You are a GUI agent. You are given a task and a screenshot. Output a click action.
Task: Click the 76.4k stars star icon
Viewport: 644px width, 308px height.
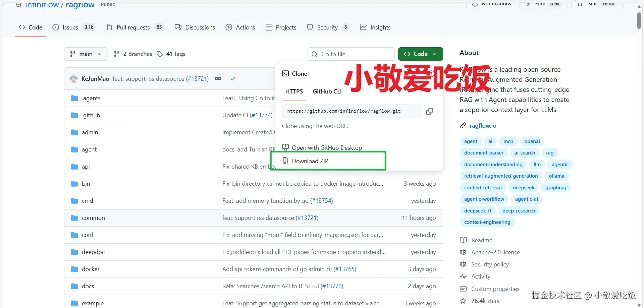pyautogui.click(x=463, y=301)
